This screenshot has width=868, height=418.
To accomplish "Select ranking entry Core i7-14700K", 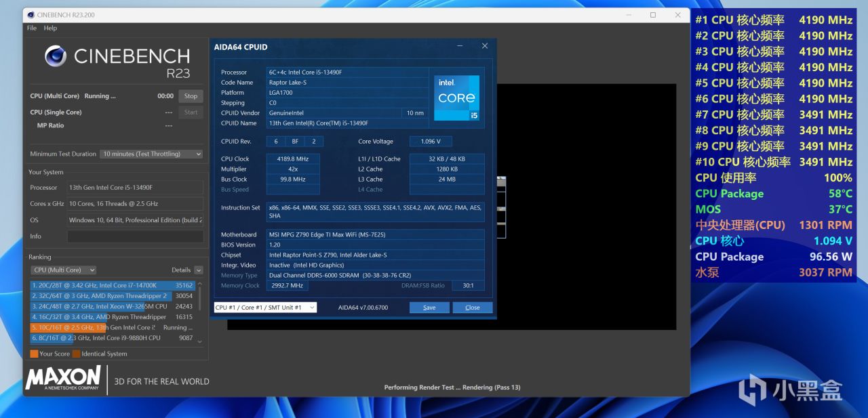I will tap(113, 285).
